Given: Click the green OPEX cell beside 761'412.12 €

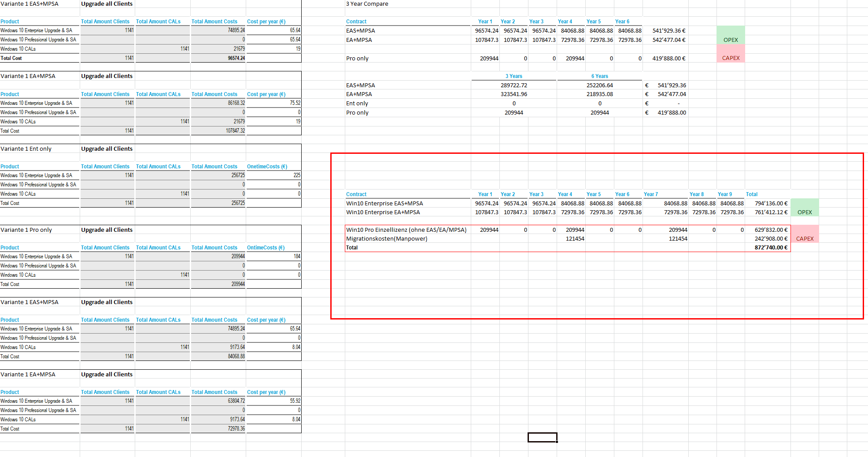Looking at the screenshot, I should pos(805,212).
